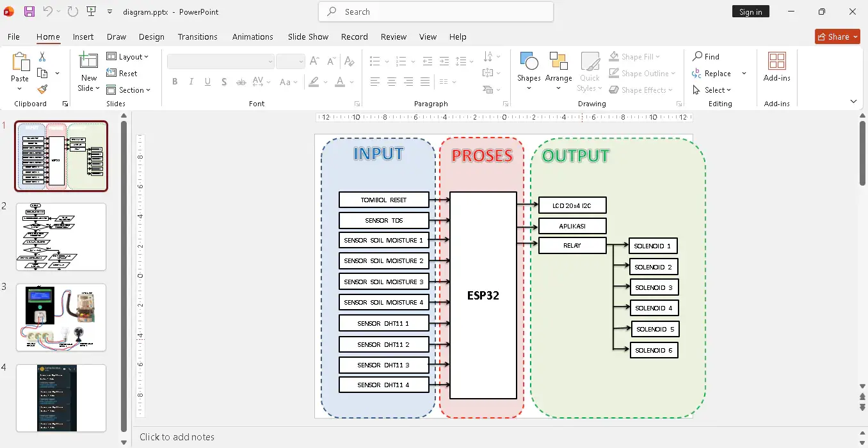Select slide 3 thumbnail
The image size is (868, 448).
pos(61,317)
